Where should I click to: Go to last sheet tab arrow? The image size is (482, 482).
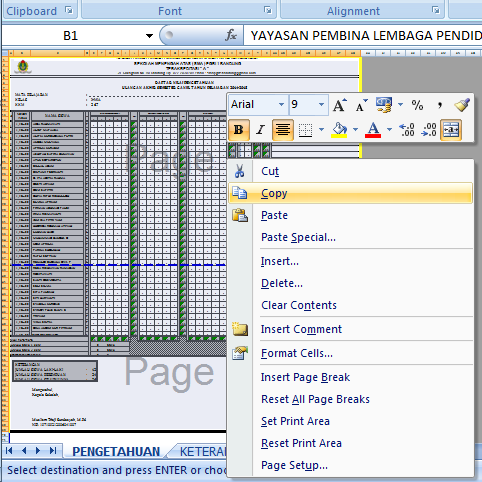point(53,451)
